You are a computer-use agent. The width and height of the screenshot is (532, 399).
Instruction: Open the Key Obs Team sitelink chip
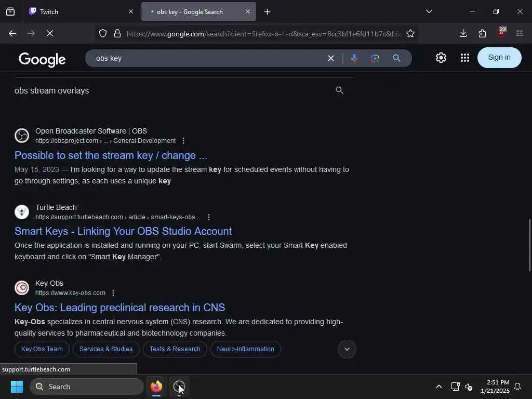(42, 349)
